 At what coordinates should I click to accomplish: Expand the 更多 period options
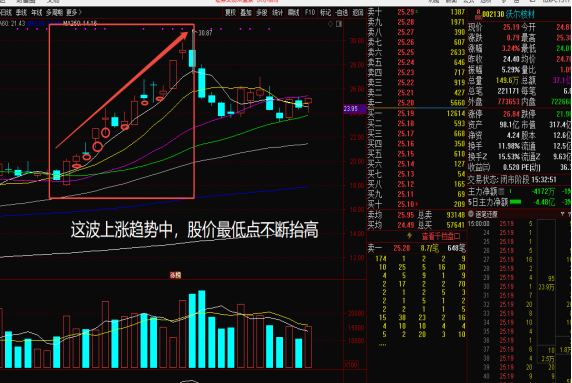pos(74,13)
